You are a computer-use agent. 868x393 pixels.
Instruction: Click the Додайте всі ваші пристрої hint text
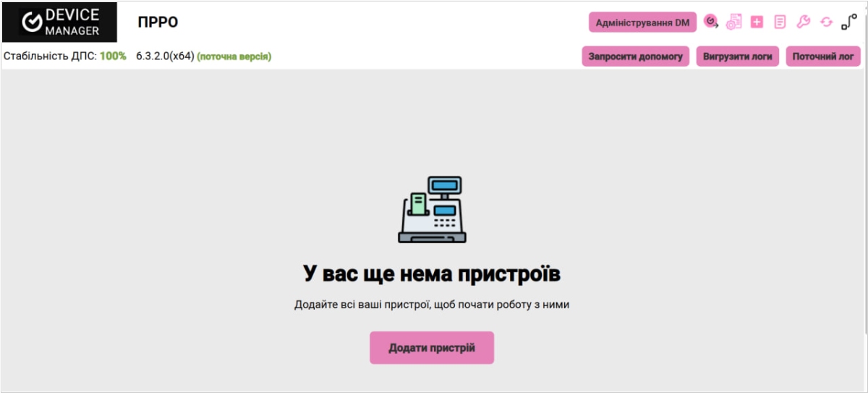point(432,305)
